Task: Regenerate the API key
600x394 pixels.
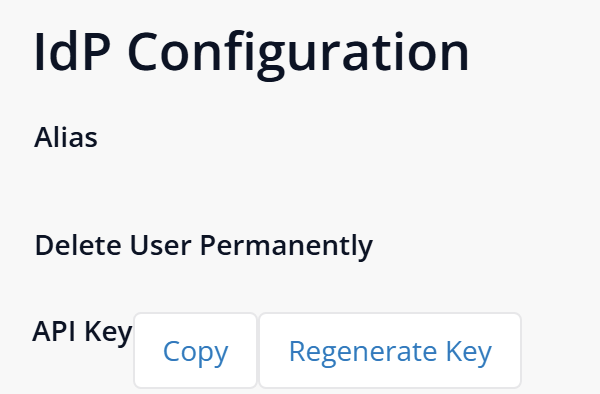Action: pos(390,350)
